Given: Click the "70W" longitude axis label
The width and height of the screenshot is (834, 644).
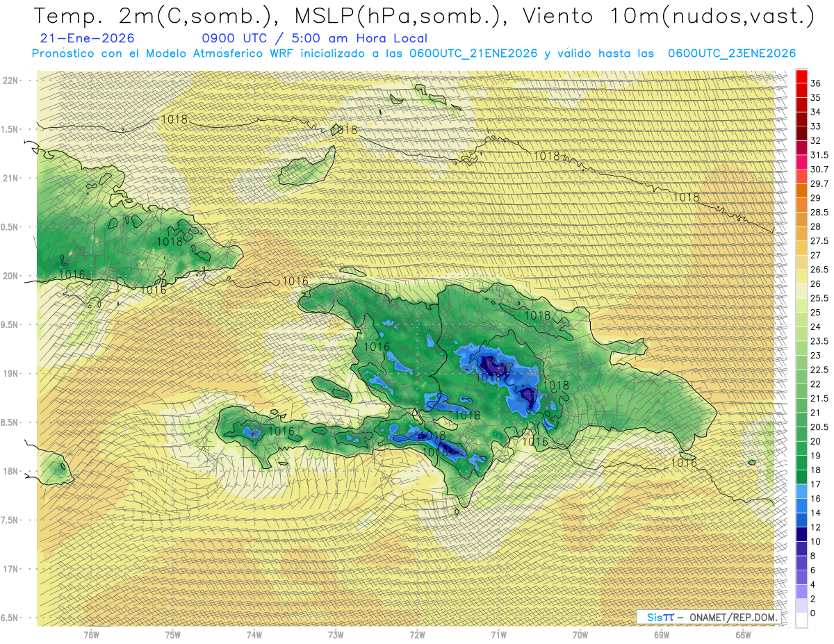Looking at the screenshot, I should (x=580, y=634).
